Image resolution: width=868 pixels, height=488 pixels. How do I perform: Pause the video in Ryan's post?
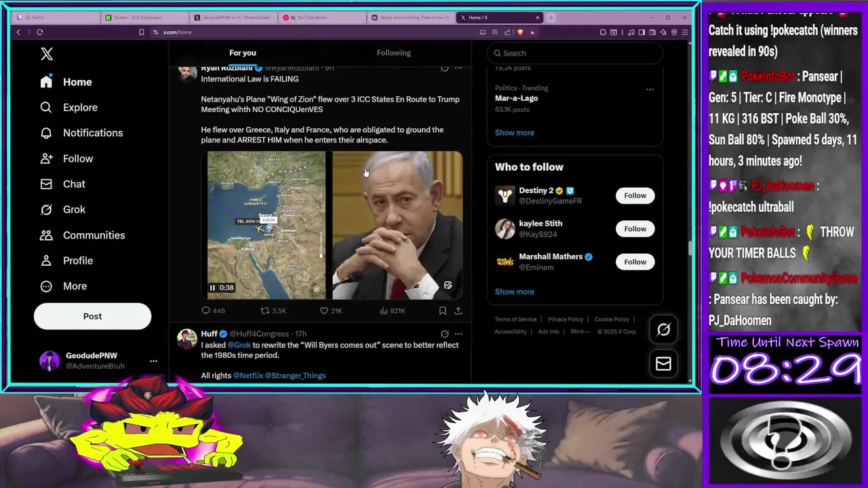click(x=212, y=287)
